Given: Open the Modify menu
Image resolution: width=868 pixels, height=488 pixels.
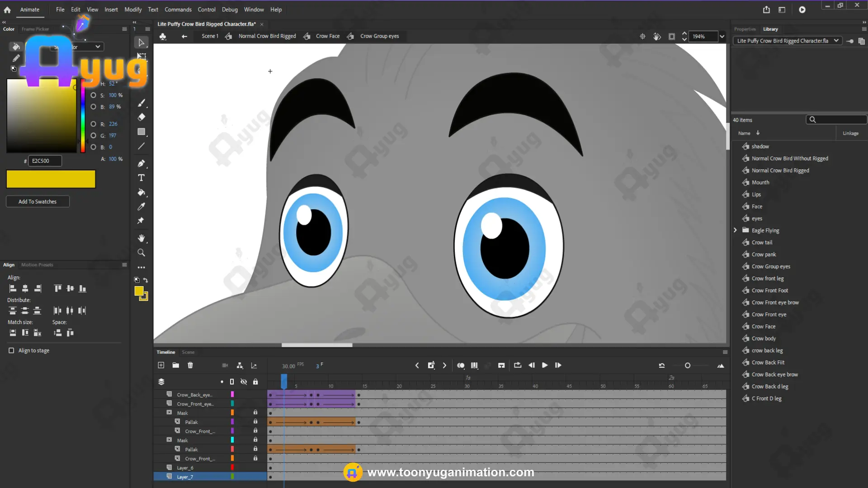Looking at the screenshot, I should 133,9.
